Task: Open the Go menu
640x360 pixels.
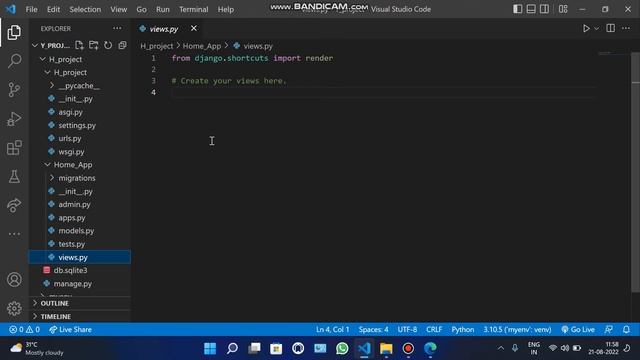Action: pos(141,9)
